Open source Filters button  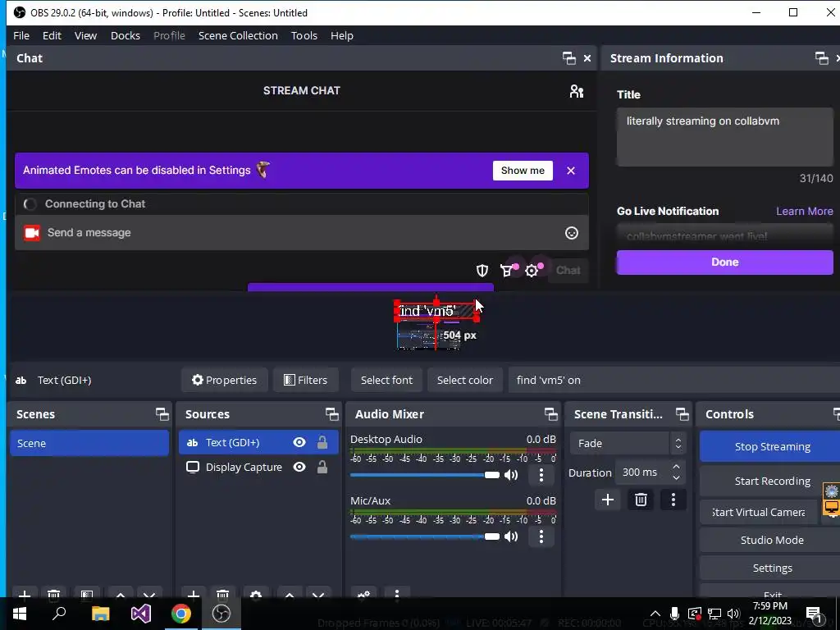305,380
